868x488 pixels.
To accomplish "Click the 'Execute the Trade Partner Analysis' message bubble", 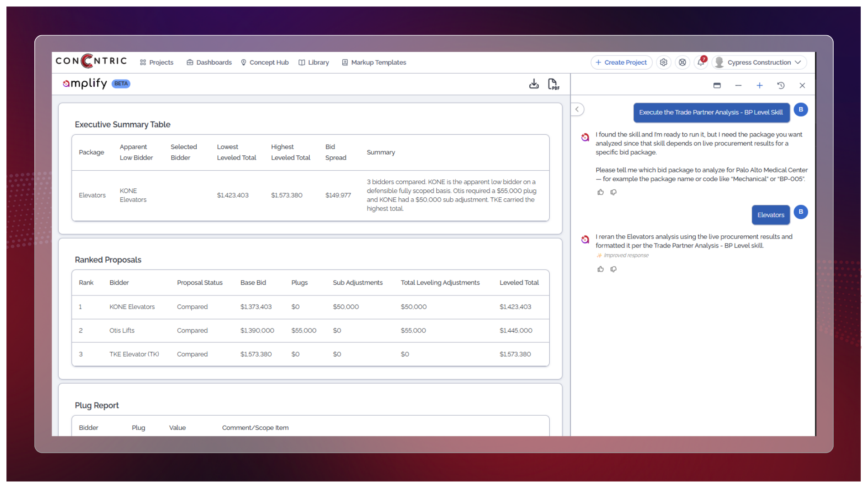I will point(711,113).
